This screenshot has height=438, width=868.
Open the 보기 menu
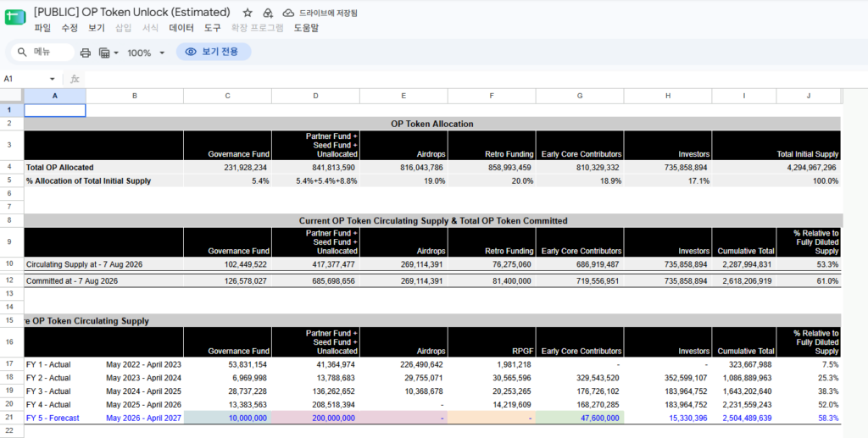[97, 28]
